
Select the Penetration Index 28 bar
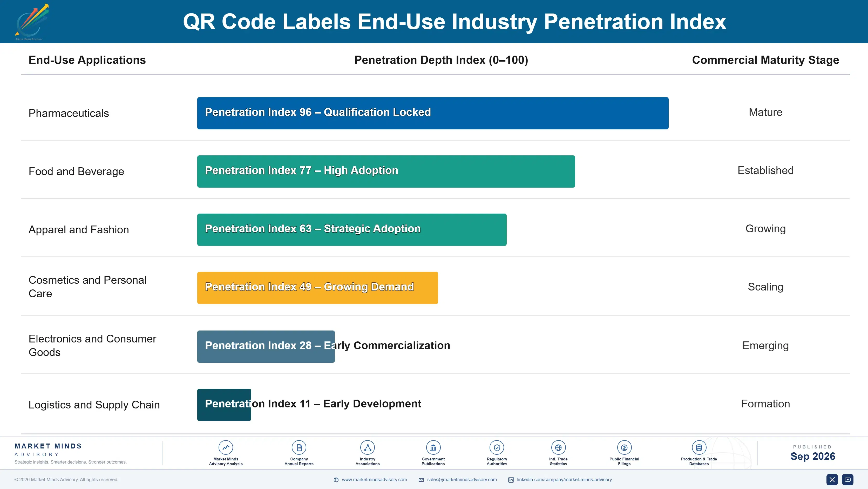(x=266, y=346)
